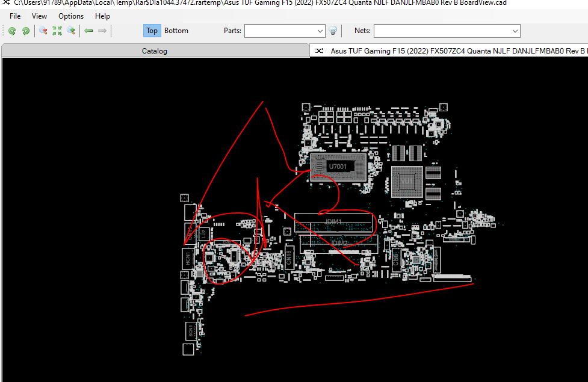The height and width of the screenshot is (382, 588).
Task: Click the rotate clockwise green arrow icon
Action: pos(25,31)
